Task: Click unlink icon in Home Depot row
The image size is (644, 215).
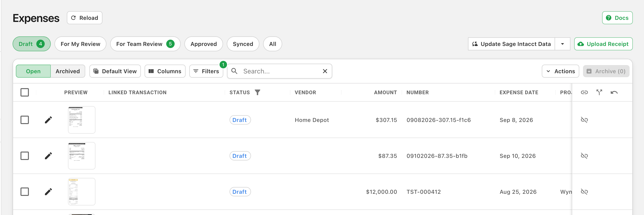Action: 584,120
